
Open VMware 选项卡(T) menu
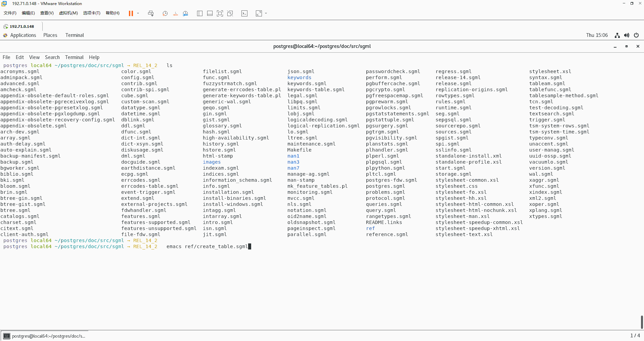point(92,13)
